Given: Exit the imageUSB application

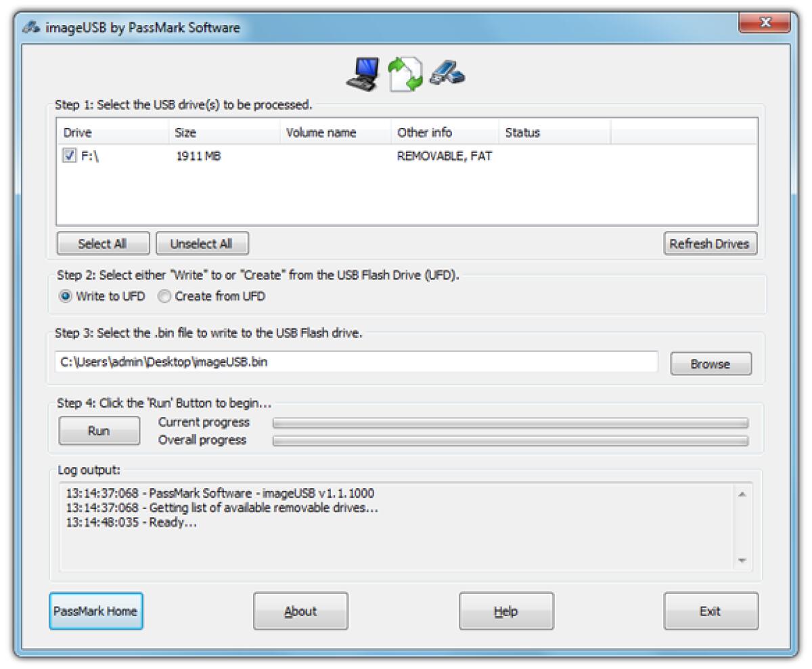Looking at the screenshot, I should 710,611.
